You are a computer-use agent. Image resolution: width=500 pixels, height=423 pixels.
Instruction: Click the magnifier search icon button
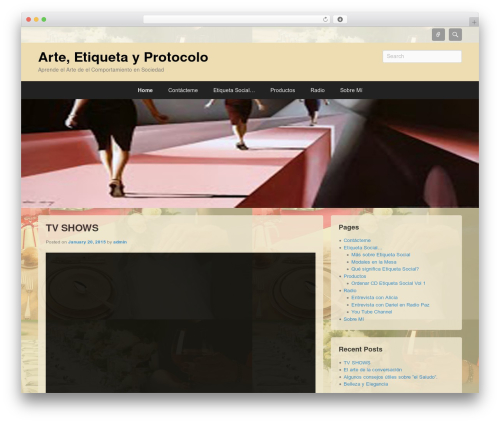coord(455,34)
